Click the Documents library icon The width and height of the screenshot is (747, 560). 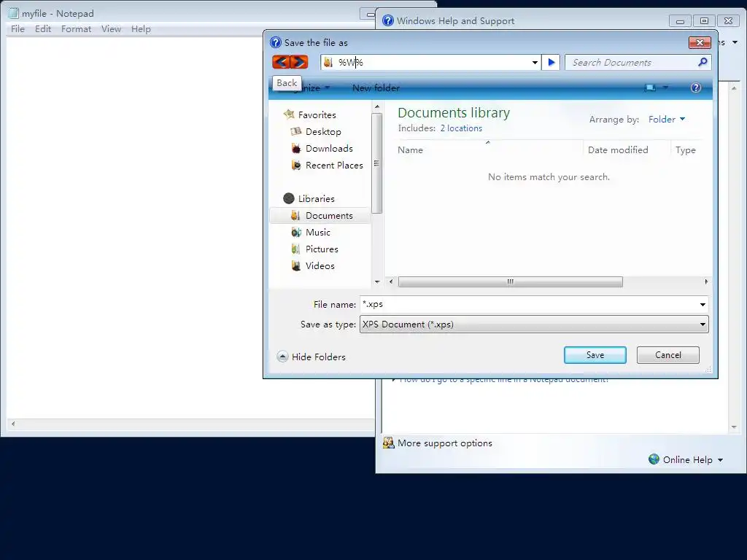point(295,215)
